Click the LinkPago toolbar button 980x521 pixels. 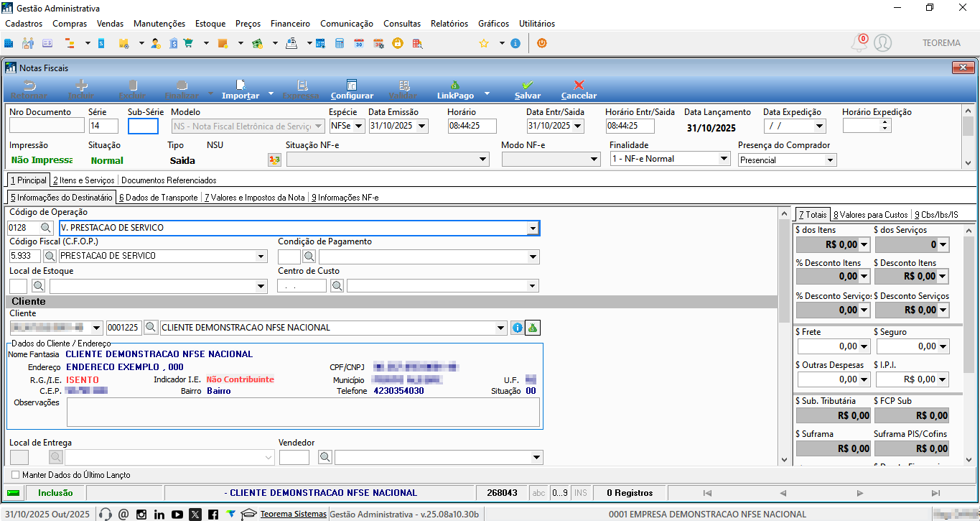[x=455, y=90]
